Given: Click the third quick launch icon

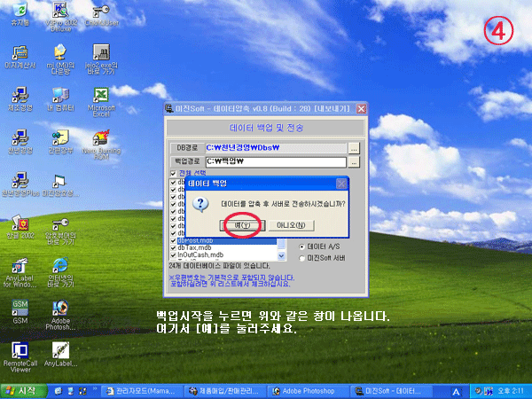Looking at the screenshot, I should tap(82, 391).
